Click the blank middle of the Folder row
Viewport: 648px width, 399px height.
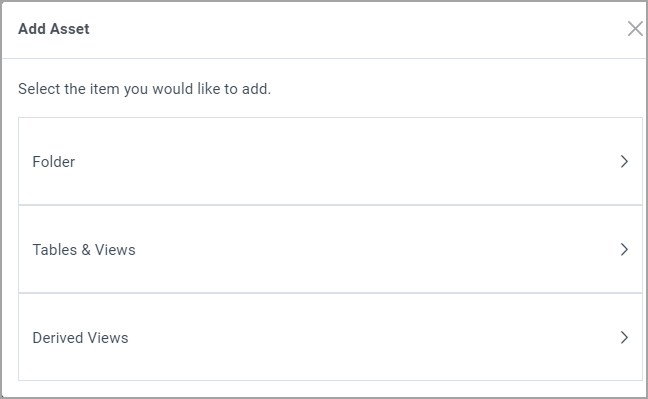(x=330, y=161)
